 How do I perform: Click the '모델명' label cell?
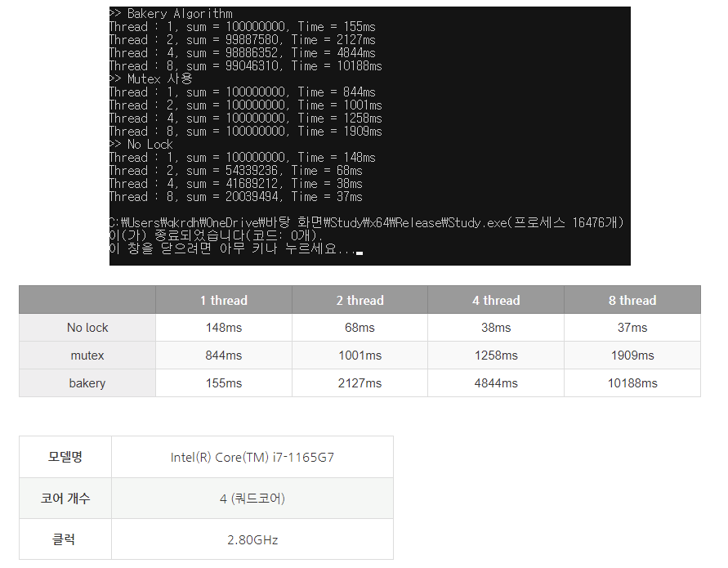pos(65,457)
